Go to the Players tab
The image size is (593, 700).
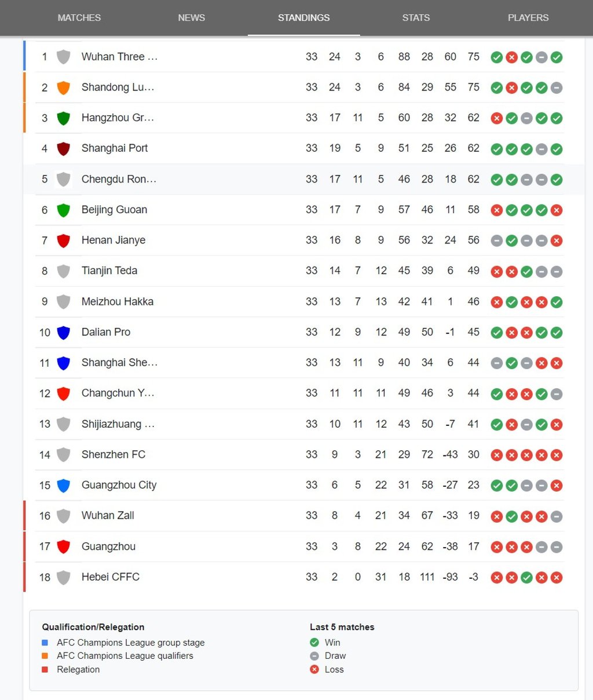pos(528,18)
